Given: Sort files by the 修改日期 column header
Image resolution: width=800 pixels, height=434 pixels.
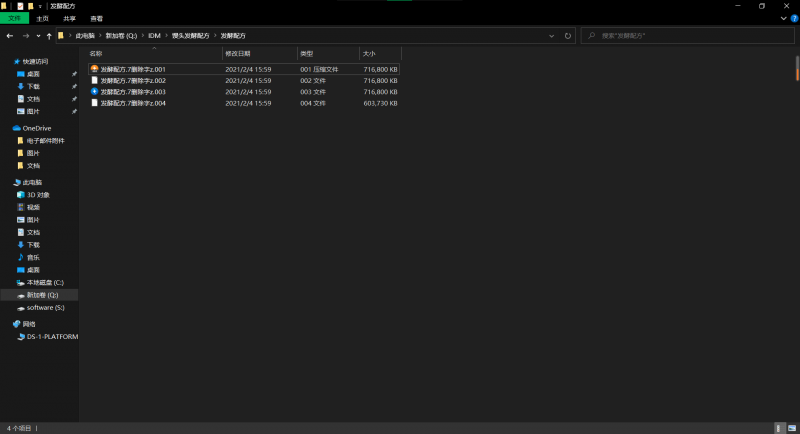Looking at the screenshot, I should (238, 53).
